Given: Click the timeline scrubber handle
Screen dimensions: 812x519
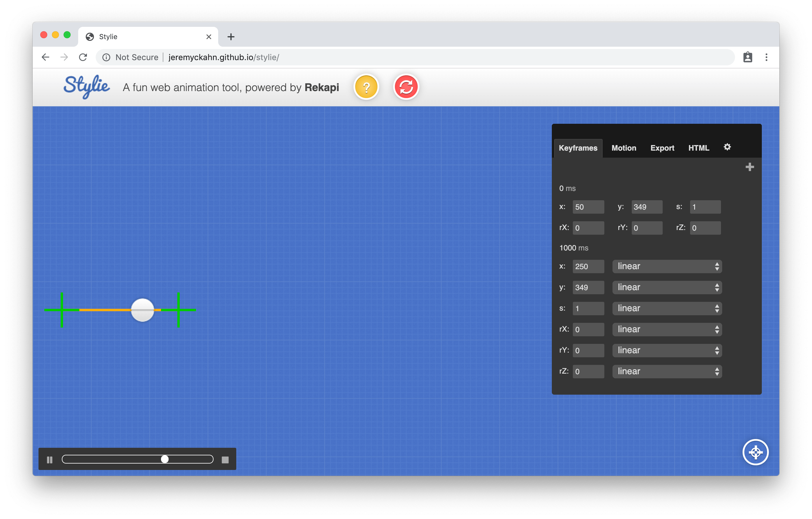Looking at the screenshot, I should tap(164, 459).
